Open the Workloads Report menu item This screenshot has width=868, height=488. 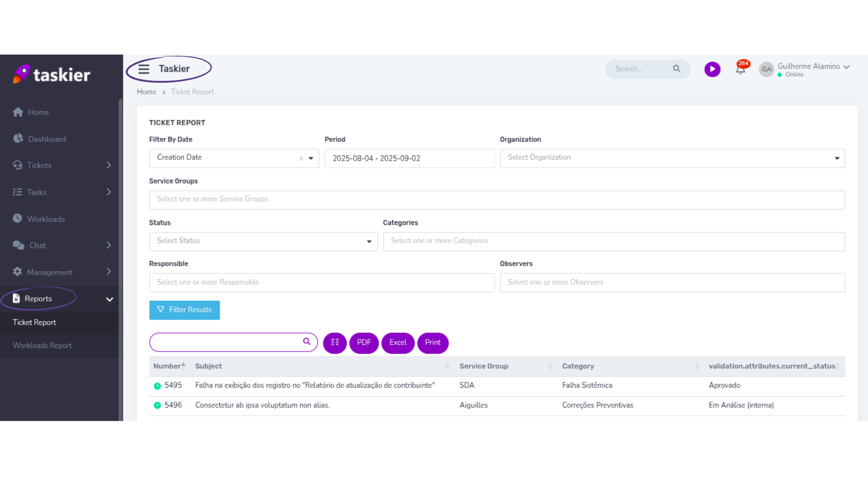tap(42, 346)
